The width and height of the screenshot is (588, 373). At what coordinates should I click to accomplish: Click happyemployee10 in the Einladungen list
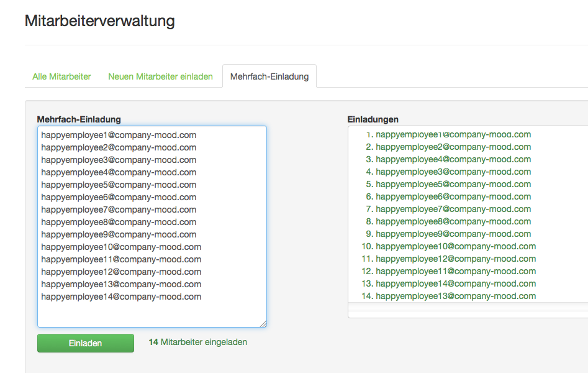(456, 246)
